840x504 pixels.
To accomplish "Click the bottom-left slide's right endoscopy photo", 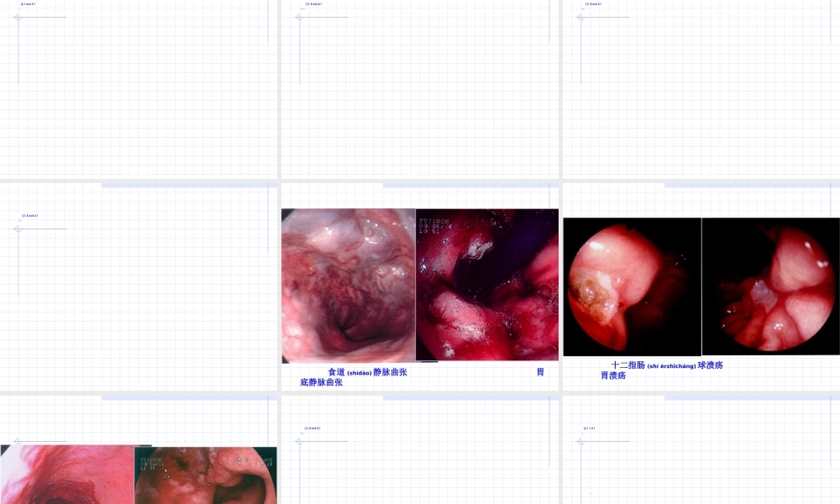I will pos(206,475).
